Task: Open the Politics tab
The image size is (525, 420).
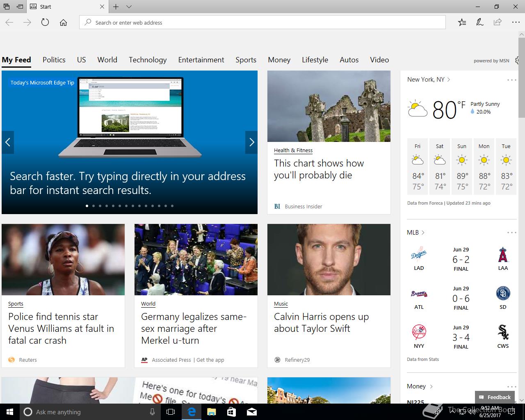Action: (x=54, y=60)
